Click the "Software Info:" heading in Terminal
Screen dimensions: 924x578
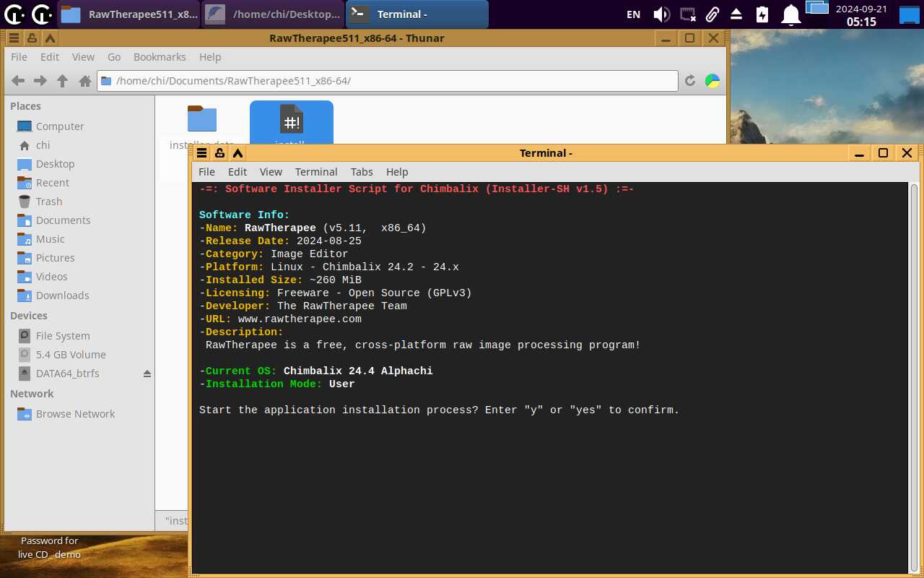(x=244, y=215)
